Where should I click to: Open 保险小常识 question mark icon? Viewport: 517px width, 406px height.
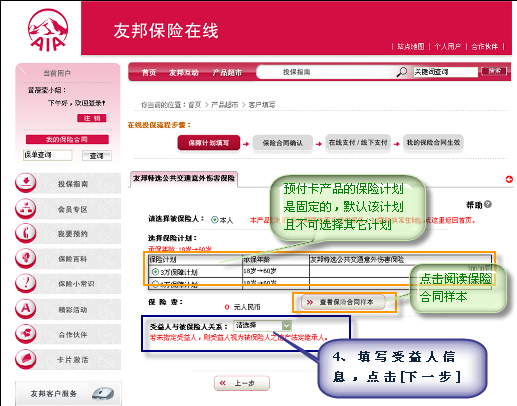tap(26, 283)
